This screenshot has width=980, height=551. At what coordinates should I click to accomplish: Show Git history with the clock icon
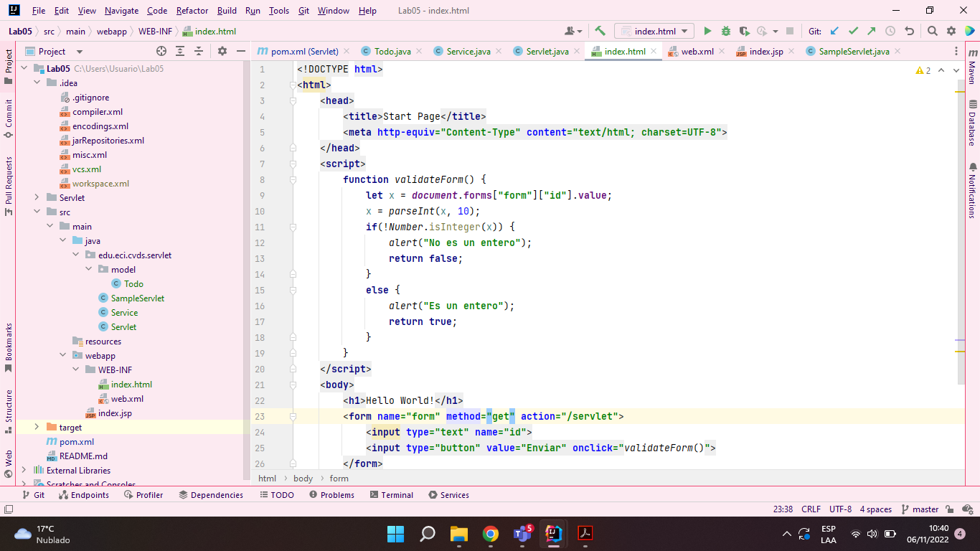click(890, 31)
